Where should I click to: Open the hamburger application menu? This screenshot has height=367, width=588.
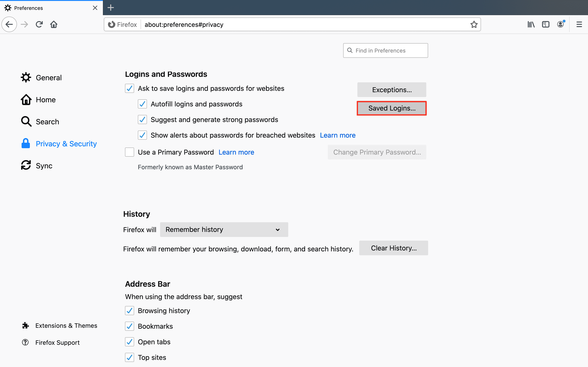pos(579,24)
